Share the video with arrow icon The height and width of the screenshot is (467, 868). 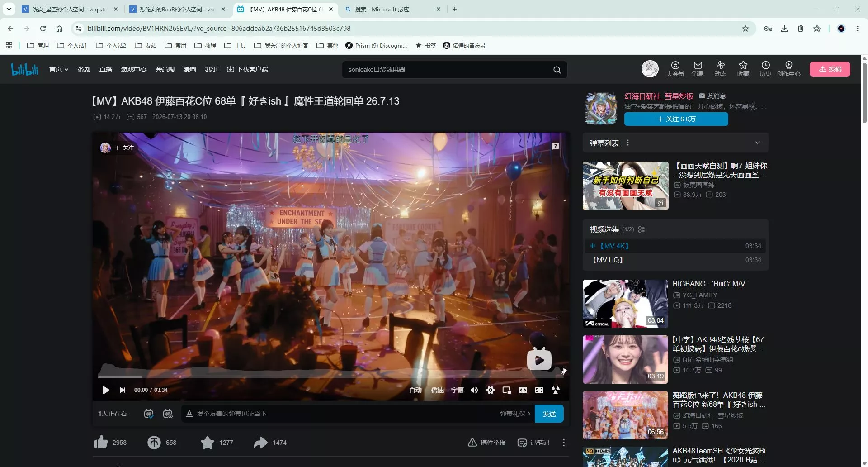(261, 442)
